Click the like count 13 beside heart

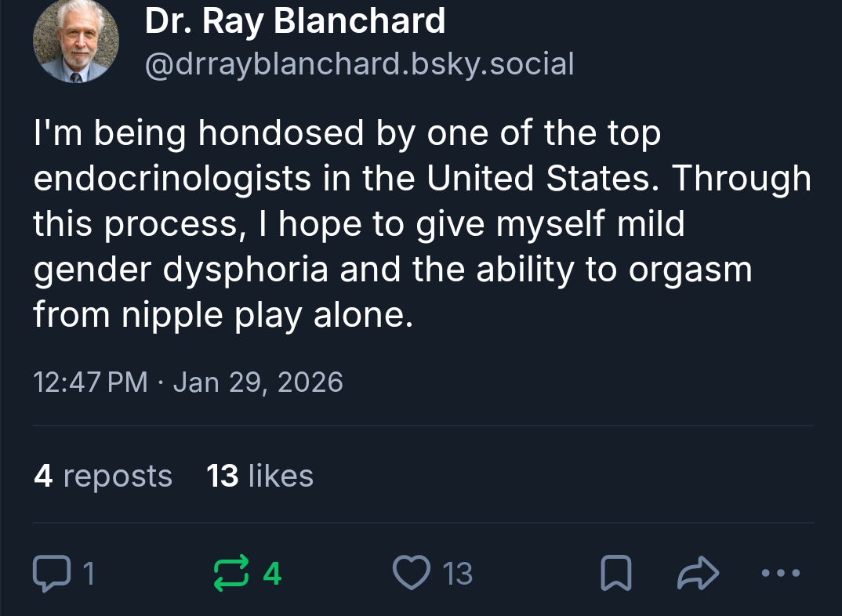point(458,574)
